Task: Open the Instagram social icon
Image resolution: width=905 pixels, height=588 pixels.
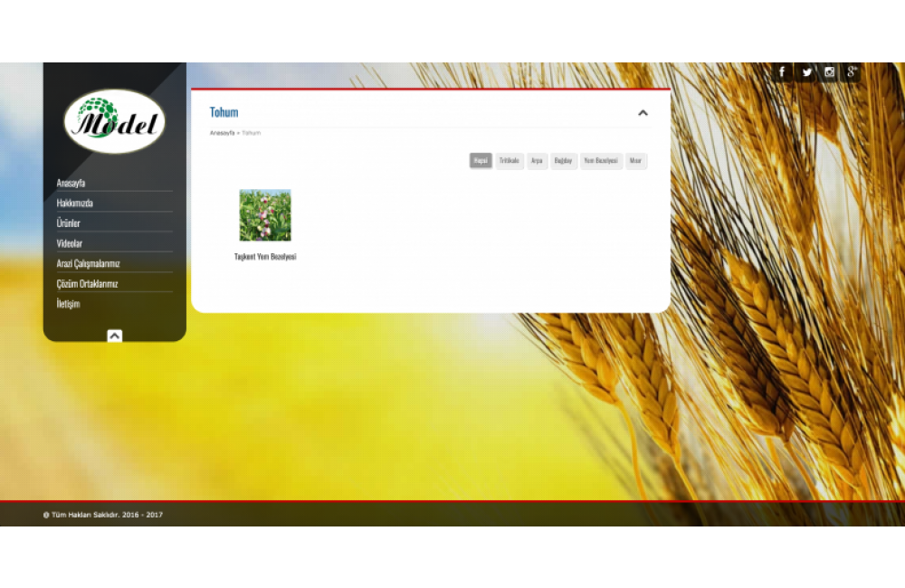Action: point(829,72)
